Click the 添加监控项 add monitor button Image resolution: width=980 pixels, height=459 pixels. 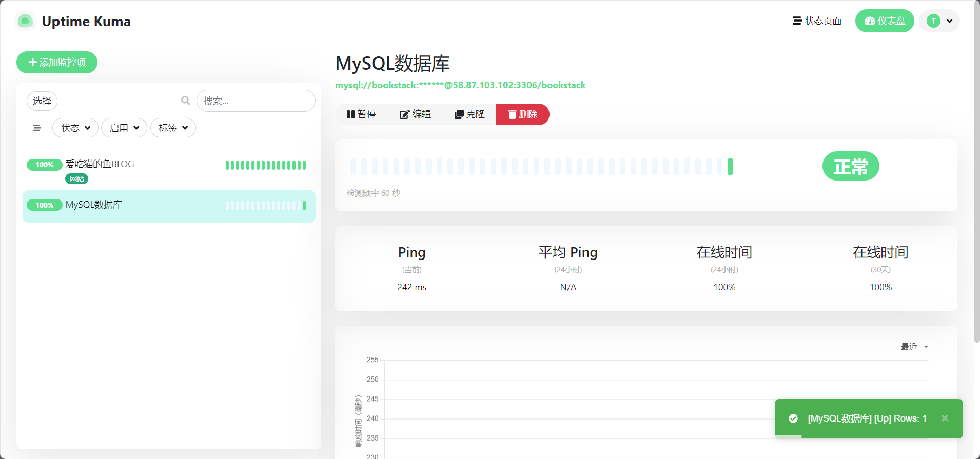click(x=57, y=62)
